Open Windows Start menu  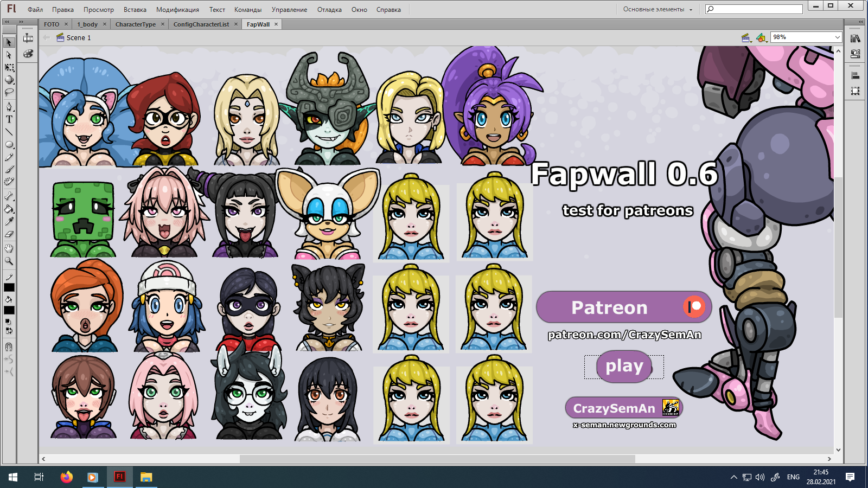pyautogui.click(x=13, y=477)
